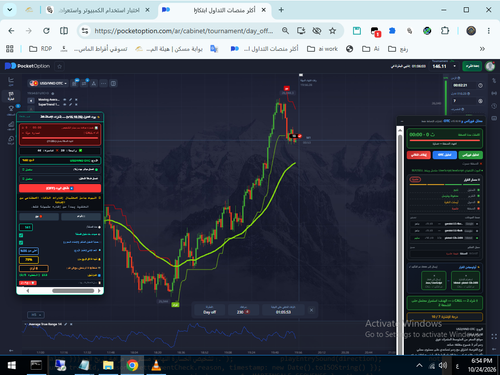Open the three-dots more options chart button
The image size is (500, 375).
[104, 83]
